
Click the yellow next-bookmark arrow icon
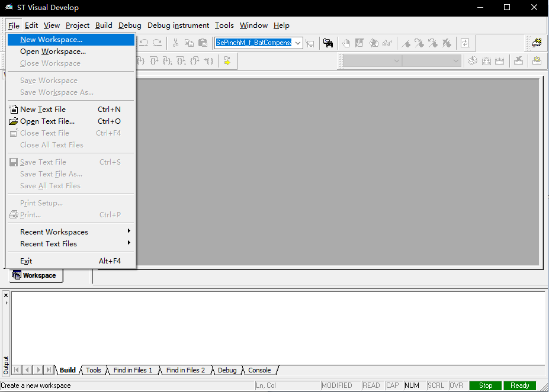[x=227, y=61]
